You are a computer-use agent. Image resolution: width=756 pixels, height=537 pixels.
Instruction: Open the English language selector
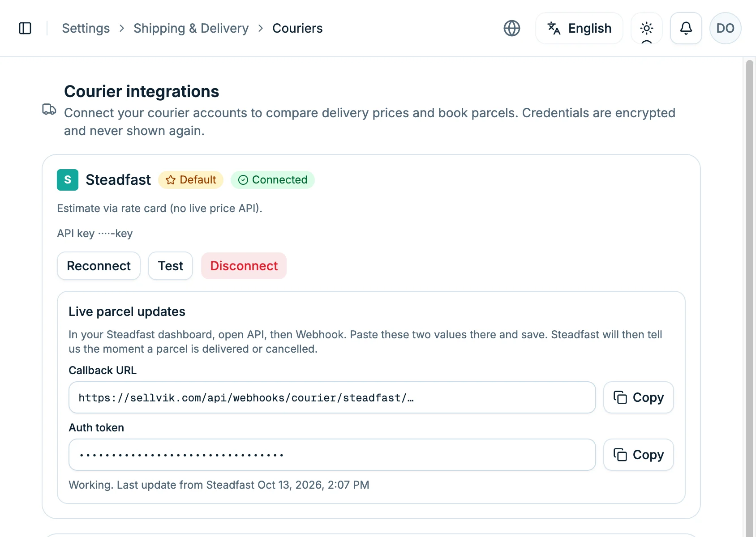[579, 28]
